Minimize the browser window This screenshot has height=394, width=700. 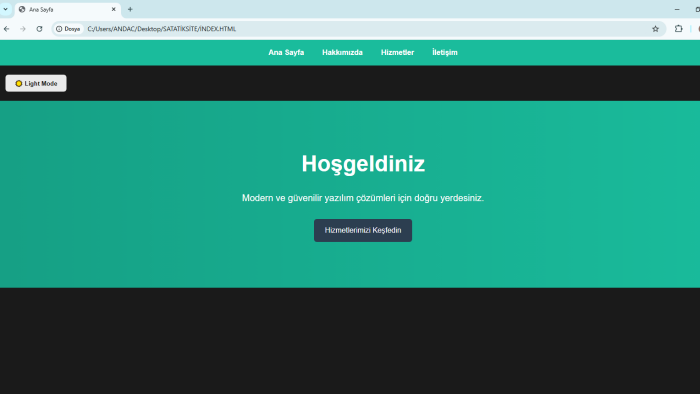pos(677,9)
